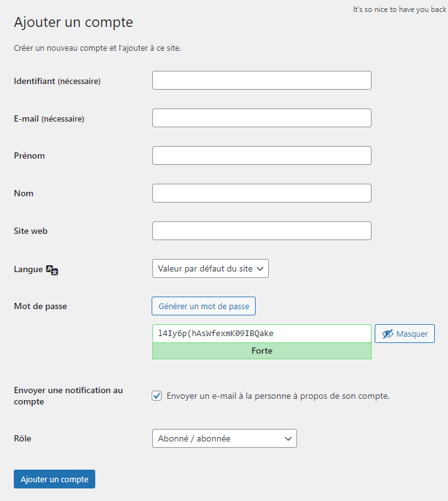Click the Mot de passe label
Screen dimensions: 448x501
[40, 307]
